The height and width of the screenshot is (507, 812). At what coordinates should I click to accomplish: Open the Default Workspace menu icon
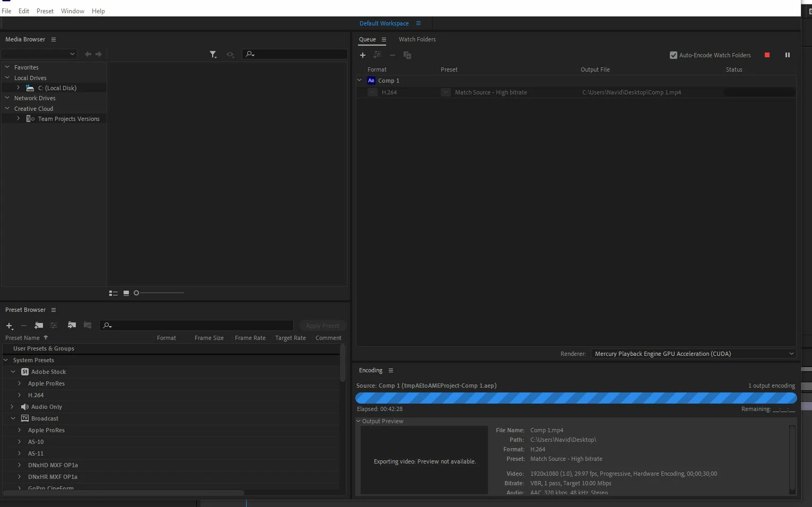(x=418, y=23)
